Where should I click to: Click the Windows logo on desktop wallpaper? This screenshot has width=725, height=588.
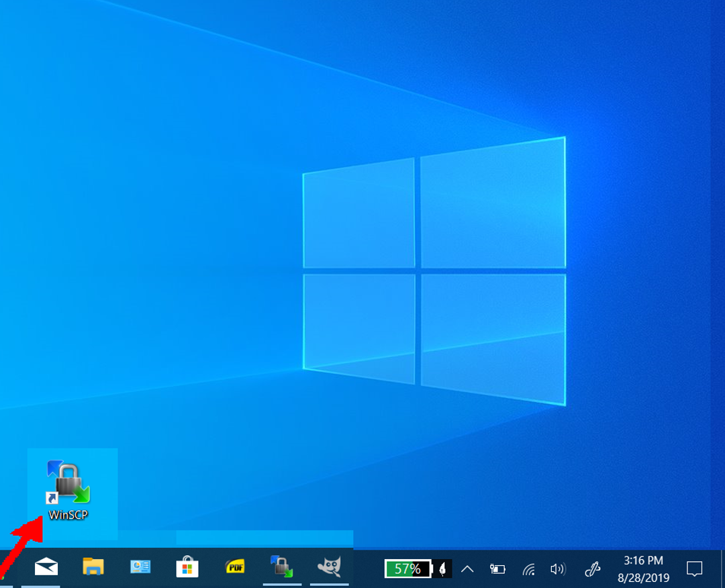pos(434,271)
